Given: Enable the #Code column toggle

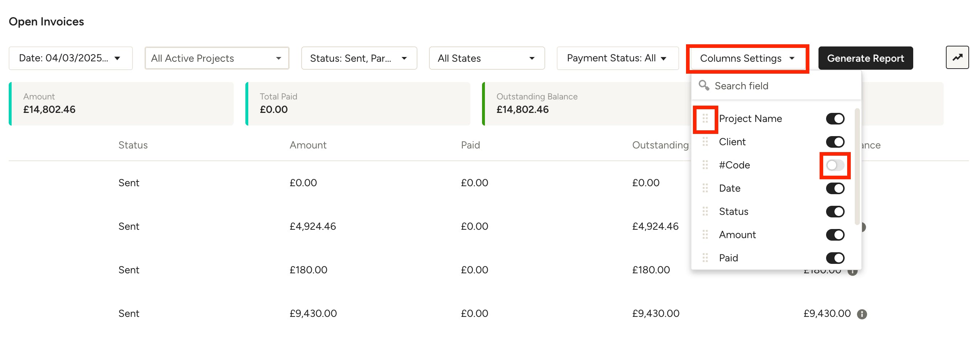Looking at the screenshot, I should (x=835, y=165).
